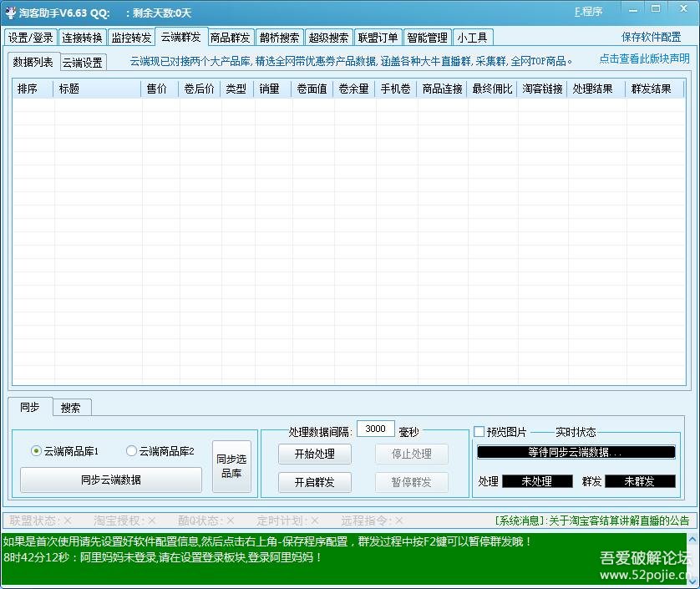700x589 pixels.
Task: Click the 销量 column header
Action: (x=273, y=89)
